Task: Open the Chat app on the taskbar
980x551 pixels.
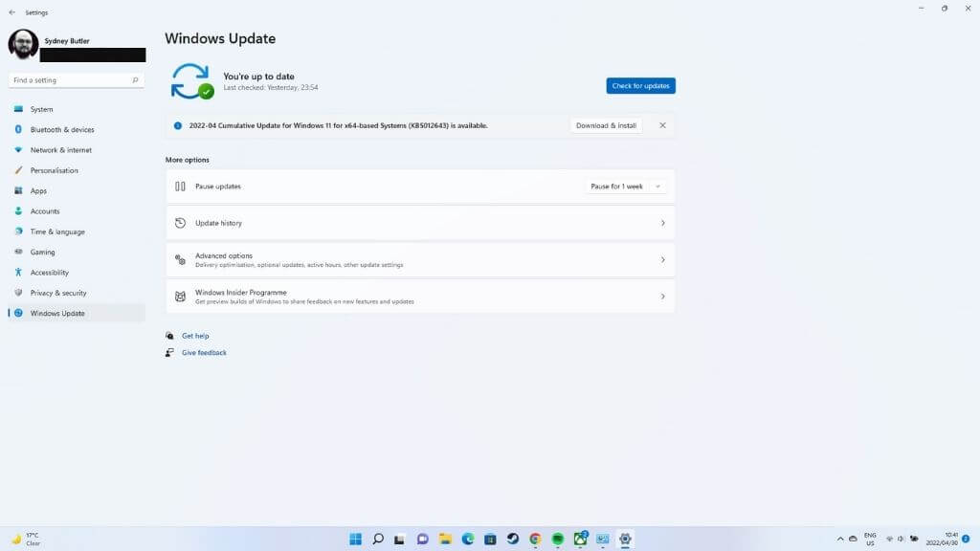Action: [422, 539]
